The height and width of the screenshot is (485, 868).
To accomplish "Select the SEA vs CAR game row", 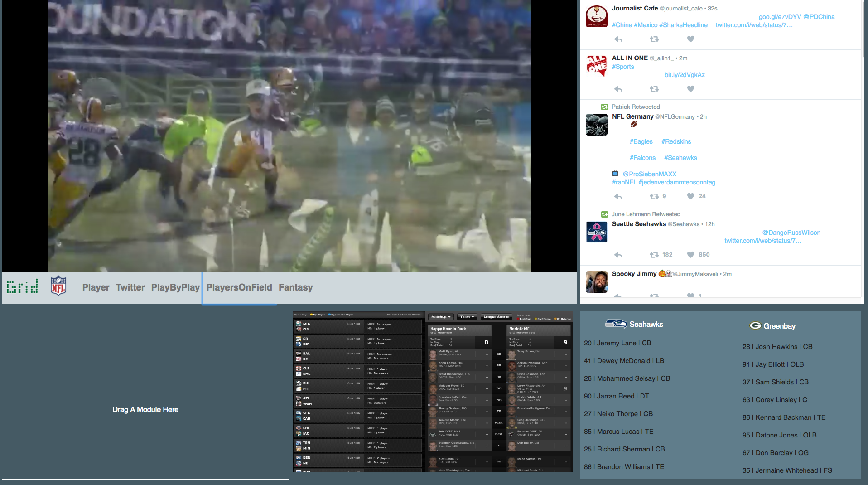I will click(358, 416).
